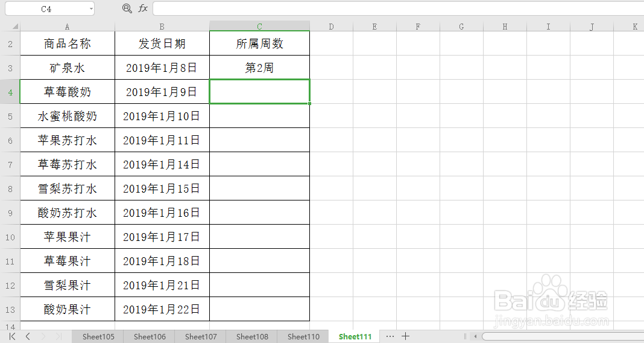Click the magnifier icon beside fx
The height and width of the screenshot is (343, 644).
coord(127,8)
